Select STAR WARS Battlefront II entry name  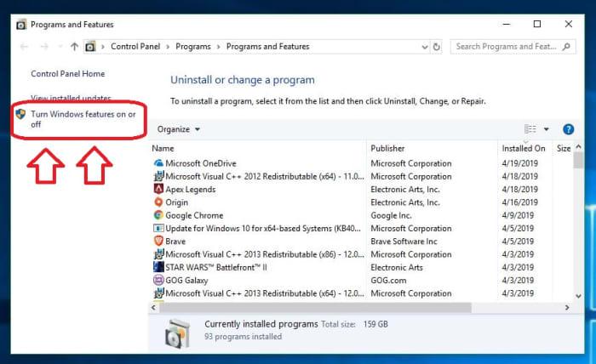tap(216, 267)
